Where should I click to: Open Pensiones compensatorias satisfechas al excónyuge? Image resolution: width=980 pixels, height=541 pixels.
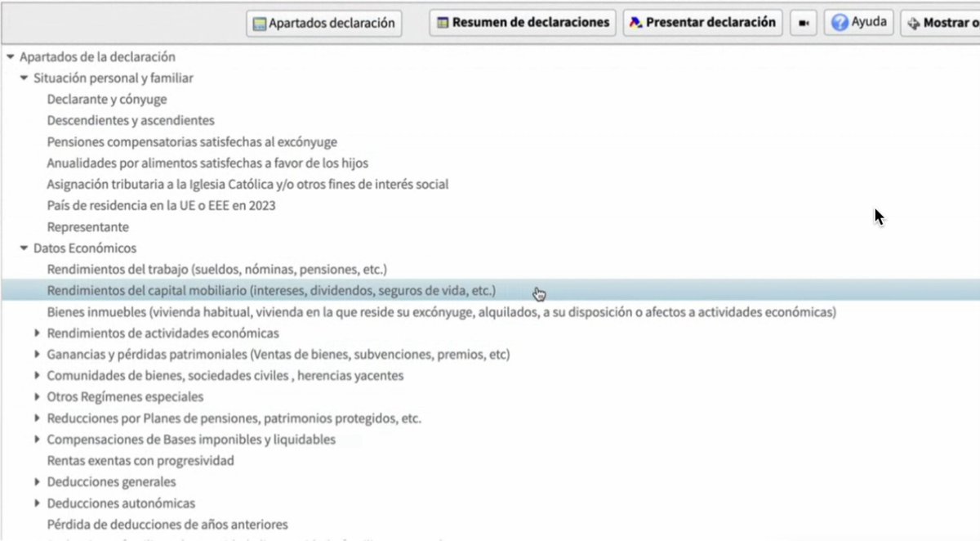pyautogui.click(x=192, y=142)
